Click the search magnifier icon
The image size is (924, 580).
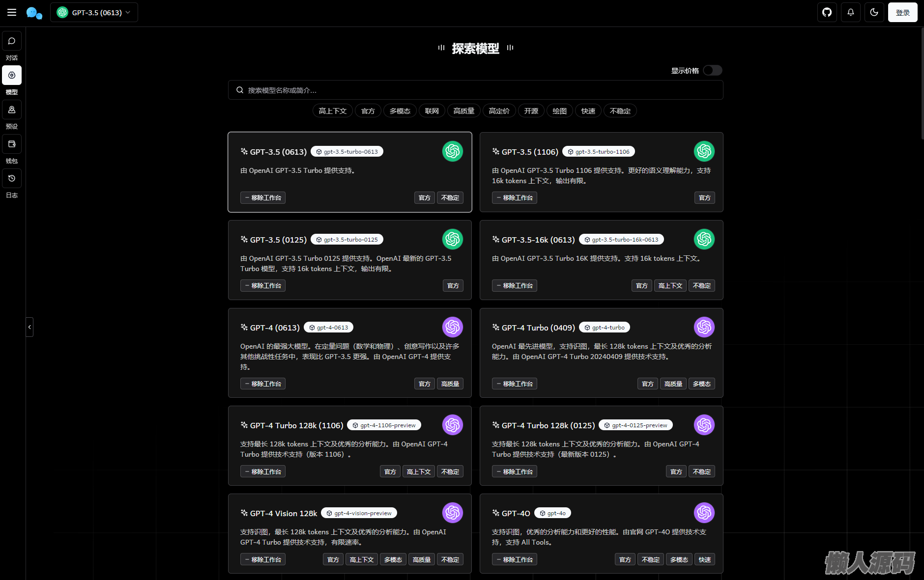(x=240, y=90)
